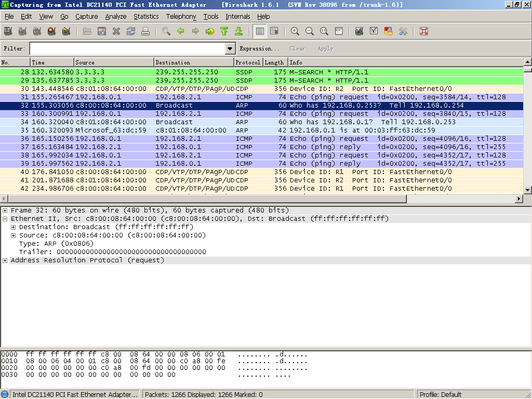532x399 pixels.
Task: Click the Clear filter button
Action: tap(297, 48)
